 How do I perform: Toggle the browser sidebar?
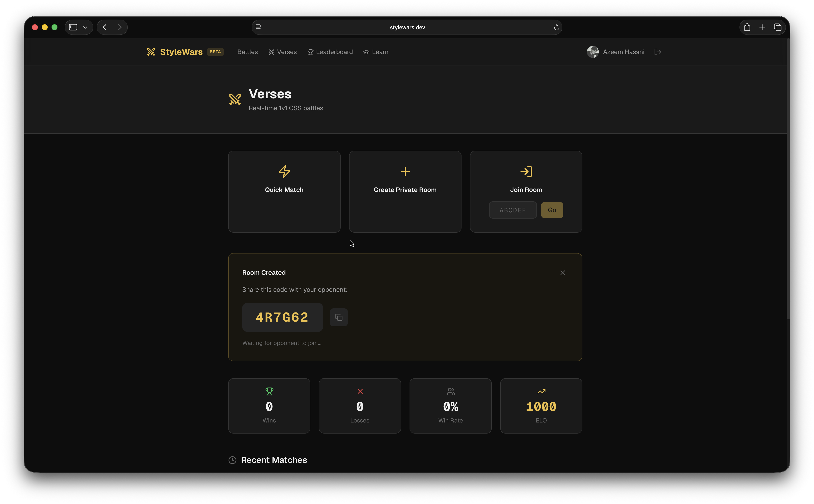(73, 27)
